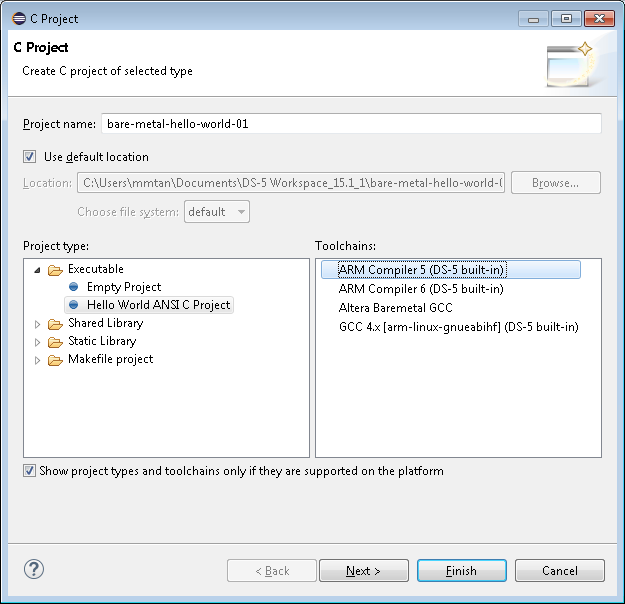Viewport: 625px width, 604px height.
Task: Click the Empty Project blue circle icon
Action: point(73,288)
